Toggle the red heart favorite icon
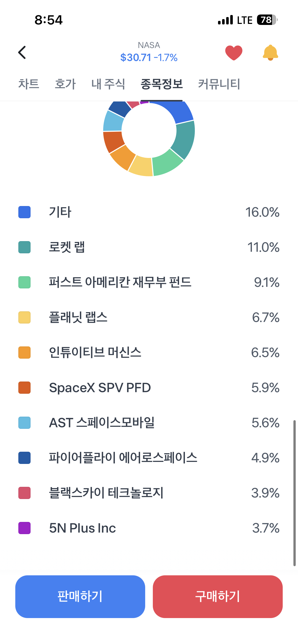Viewport: 298px width, 644px height. pos(234,53)
